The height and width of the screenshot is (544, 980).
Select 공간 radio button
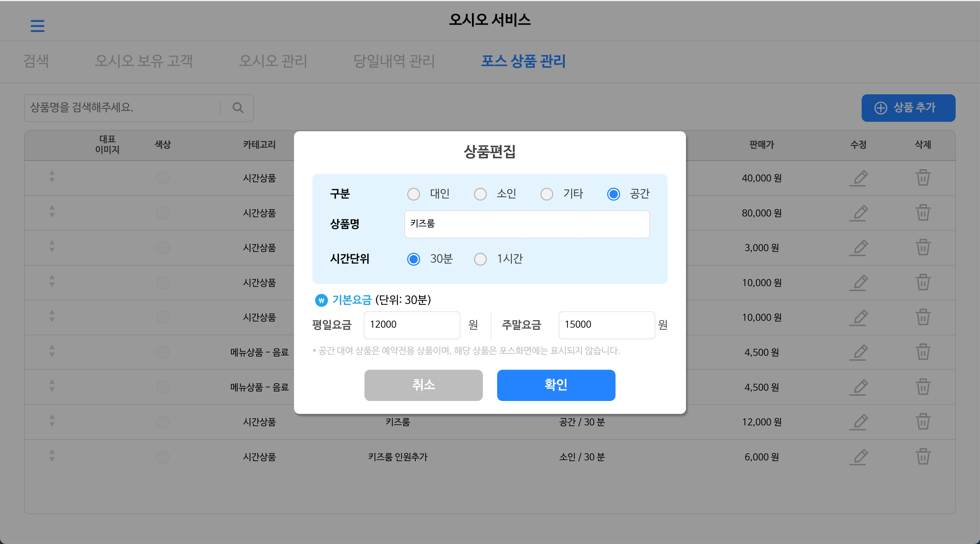(613, 194)
